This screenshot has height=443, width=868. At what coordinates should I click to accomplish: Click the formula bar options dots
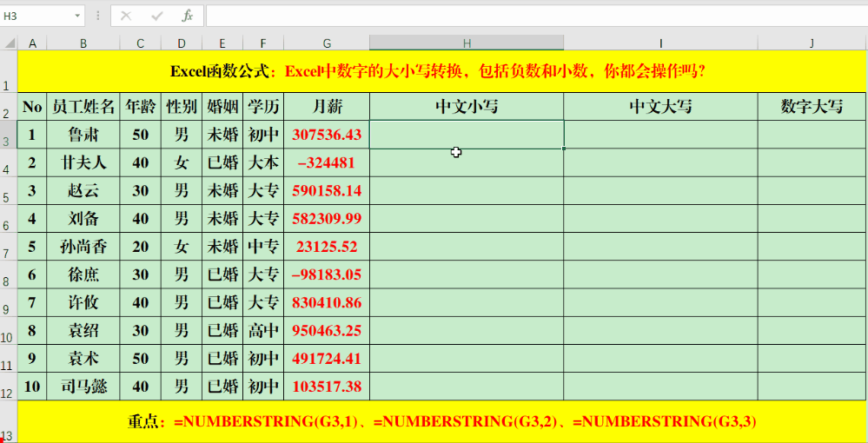pos(98,16)
